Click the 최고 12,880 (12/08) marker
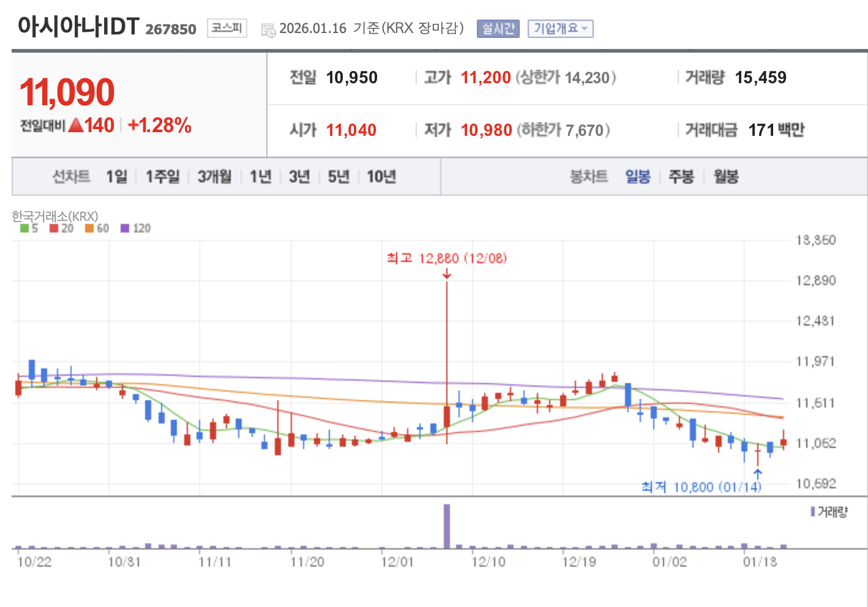The height and width of the screenshot is (607, 868). [447, 258]
